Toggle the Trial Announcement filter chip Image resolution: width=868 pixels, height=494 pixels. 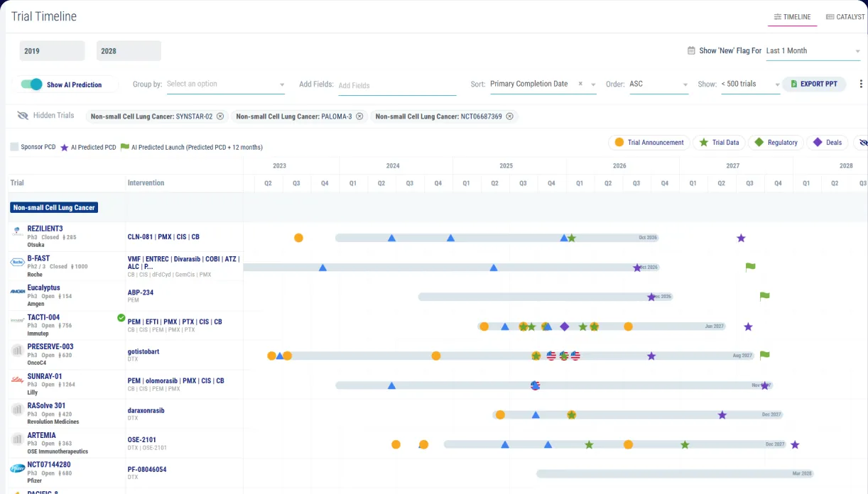[649, 143]
